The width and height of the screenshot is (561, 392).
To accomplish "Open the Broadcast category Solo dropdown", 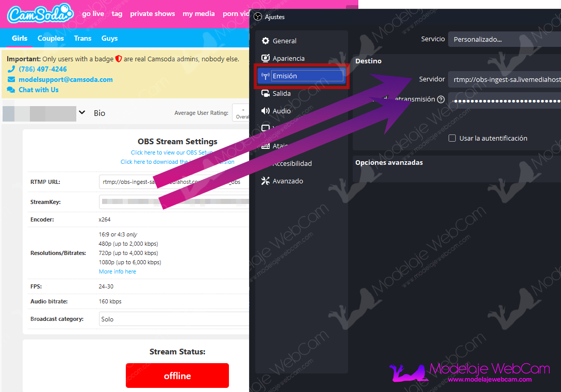I will [174, 319].
